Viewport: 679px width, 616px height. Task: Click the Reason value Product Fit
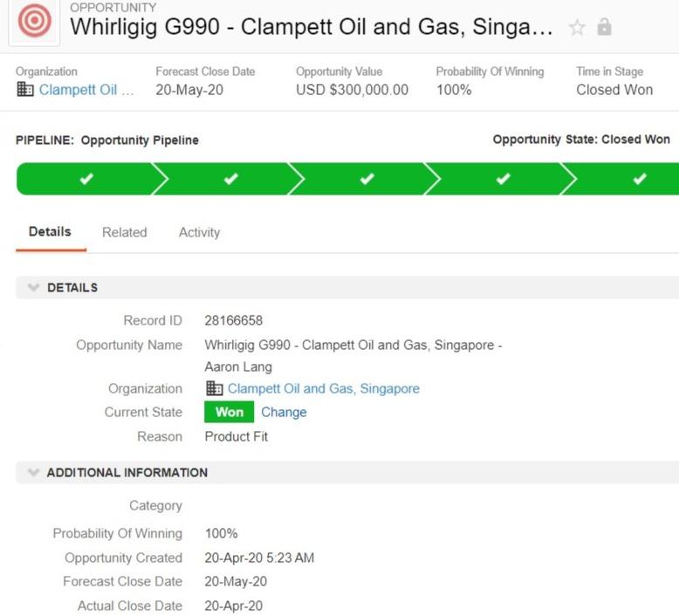(236, 436)
